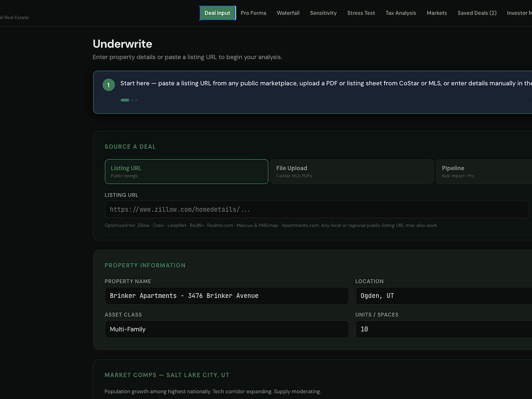
Task: Click into the Listing URL input field
Action: point(317,209)
